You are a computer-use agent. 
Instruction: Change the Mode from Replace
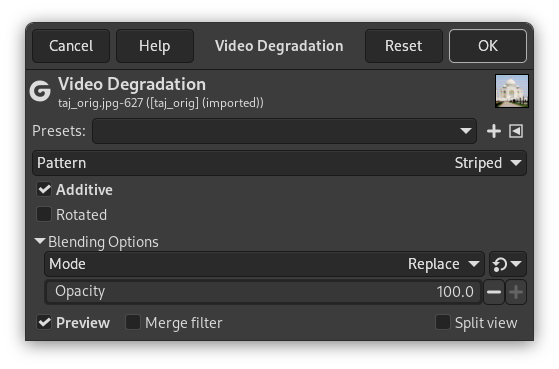[x=264, y=264]
